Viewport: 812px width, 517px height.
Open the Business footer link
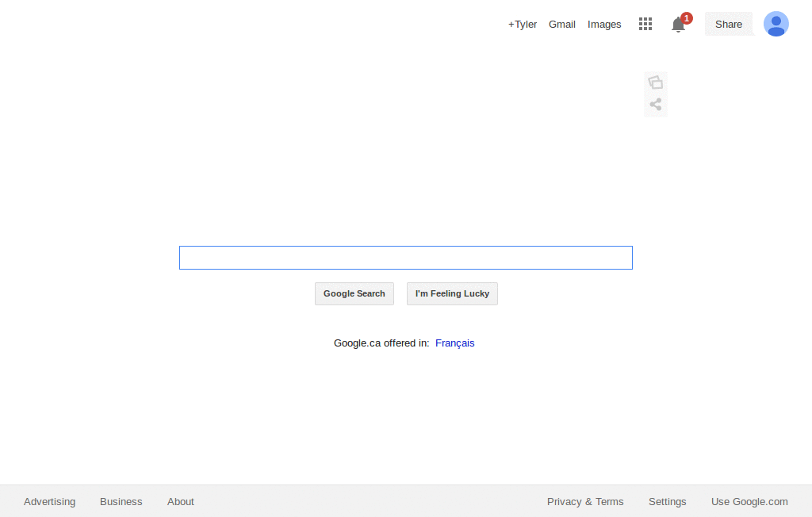coord(121,501)
